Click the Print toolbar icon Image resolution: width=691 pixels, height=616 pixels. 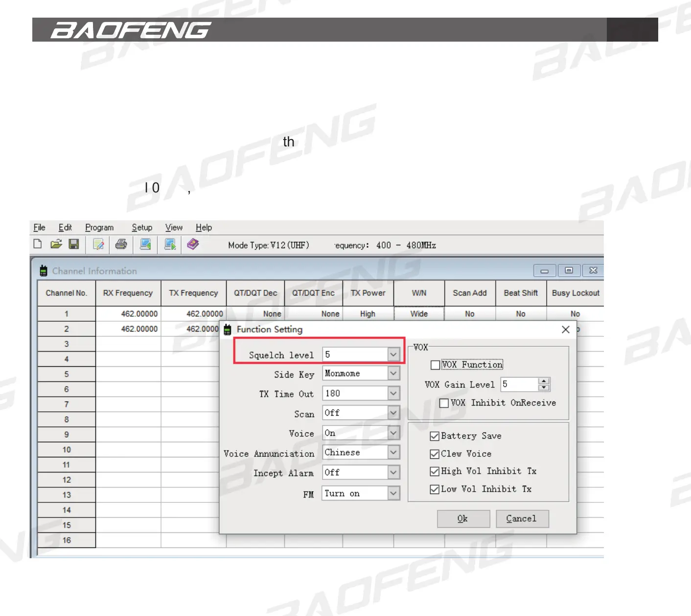[x=121, y=244]
